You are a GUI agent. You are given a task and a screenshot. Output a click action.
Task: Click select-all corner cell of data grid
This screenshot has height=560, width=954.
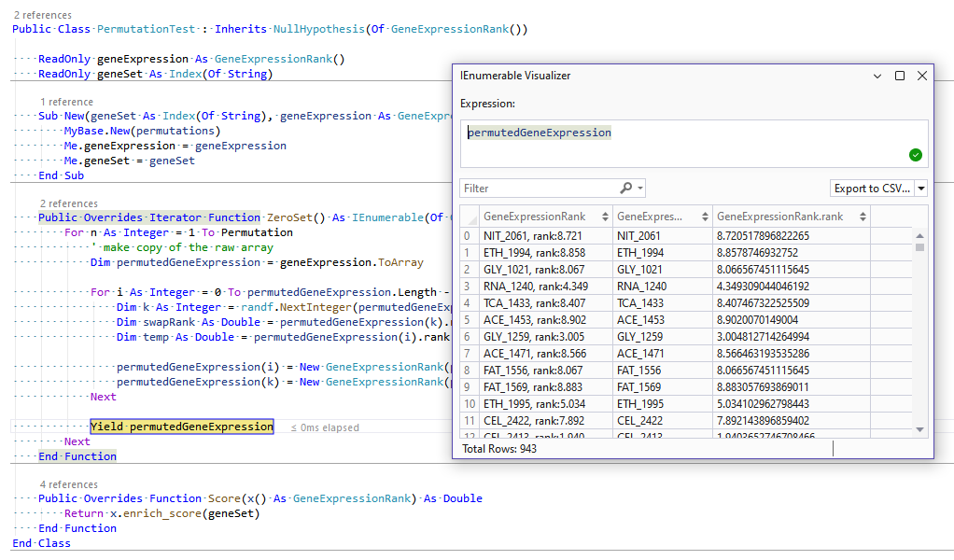click(x=470, y=217)
